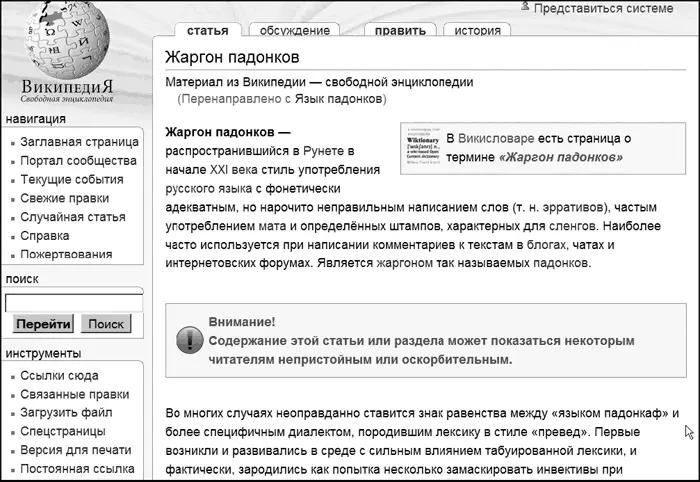Open Случайная статья link
The image size is (700, 482).
click(x=73, y=217)
